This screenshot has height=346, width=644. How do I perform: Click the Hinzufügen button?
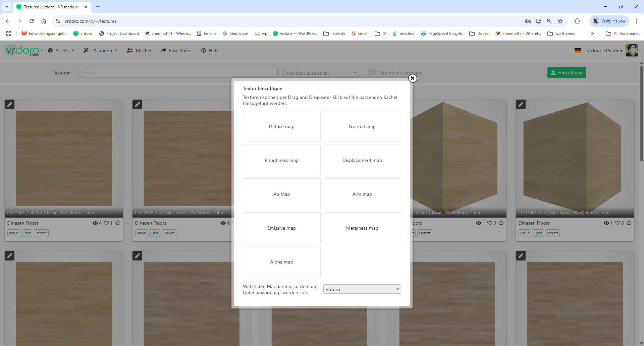point(567,73)
